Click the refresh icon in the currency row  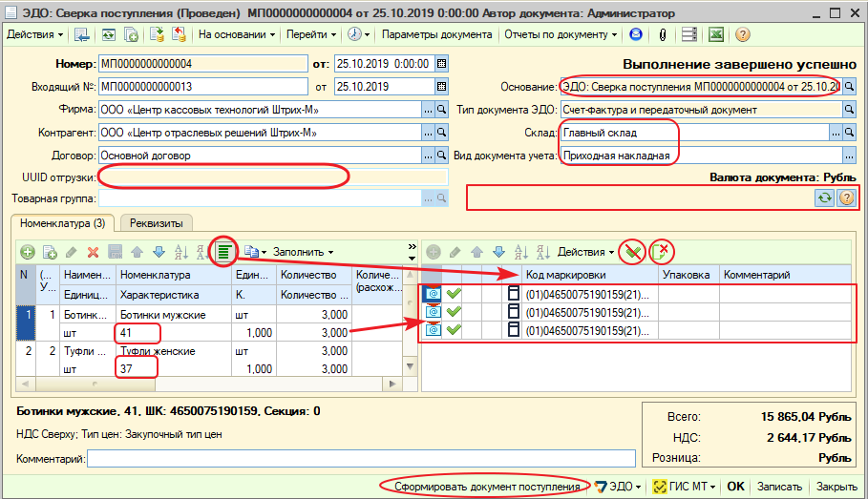click(822, 198)
